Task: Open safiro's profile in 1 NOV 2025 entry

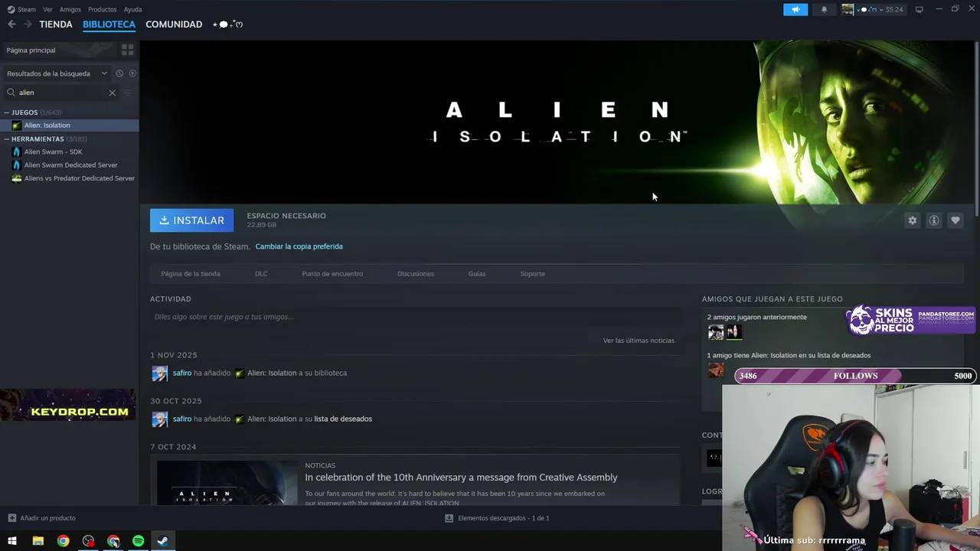Action: click(x=182, y=373)
